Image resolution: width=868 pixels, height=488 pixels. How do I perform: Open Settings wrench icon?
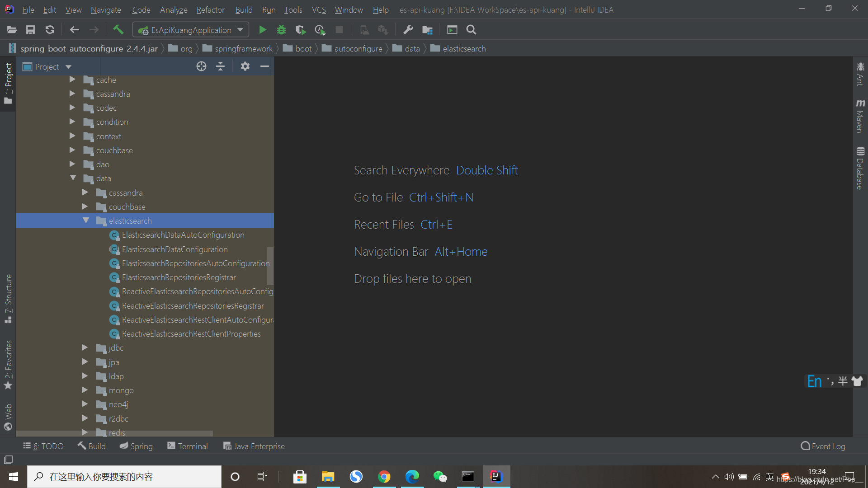(x=408, y=30)
